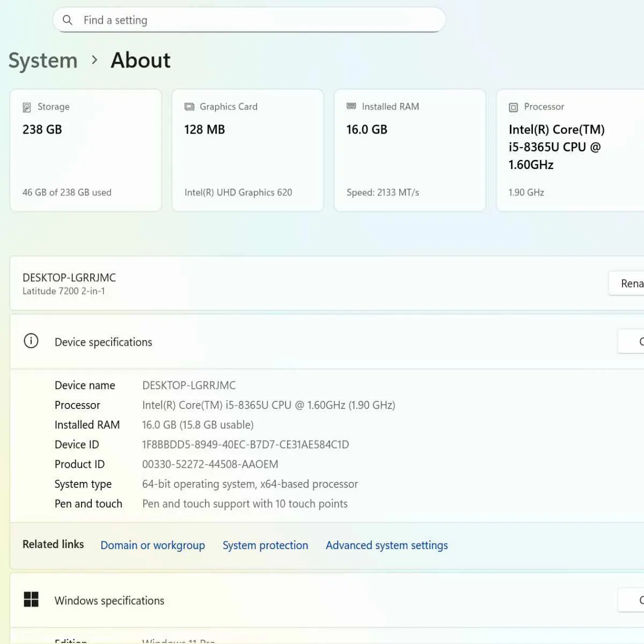Viewport: 644px width, 644px height.
Task: Click the Processor chip icon
Action: pyautogui.click(x=514, y=107)
